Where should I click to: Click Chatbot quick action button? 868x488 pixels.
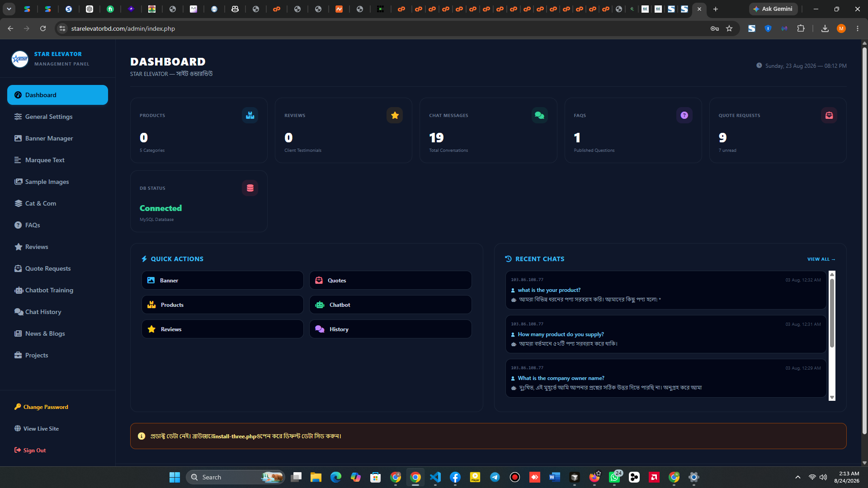[x=390, y=305]
